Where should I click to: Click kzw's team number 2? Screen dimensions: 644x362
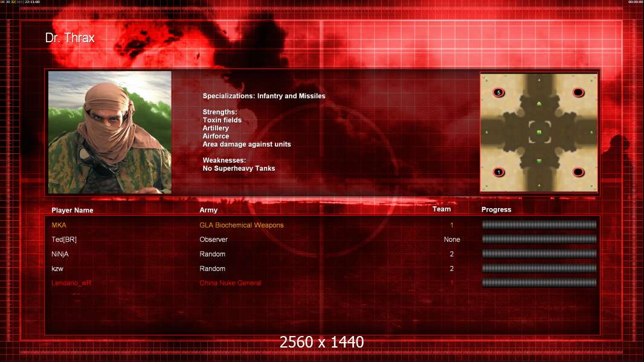pos(452,268)
